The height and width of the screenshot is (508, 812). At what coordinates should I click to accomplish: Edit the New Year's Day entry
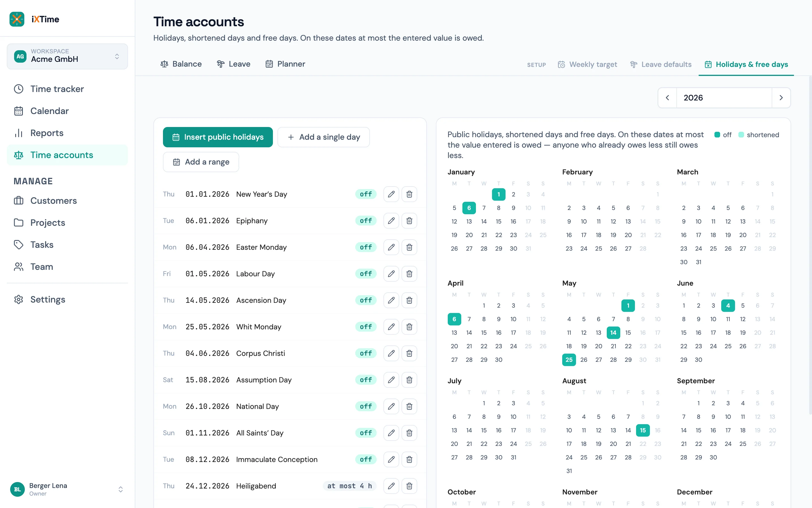coord(391,194)
